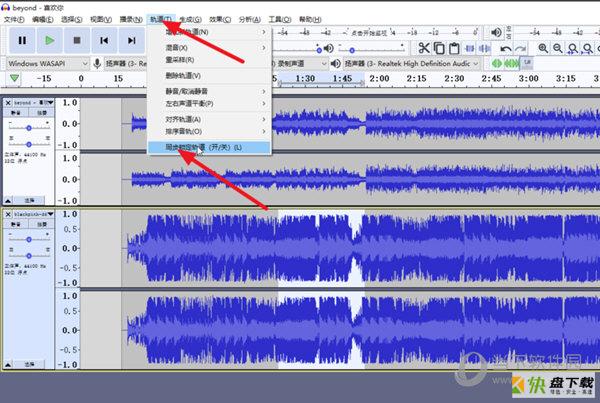Toggle Mute on the beyond track
The width and height of the screenshot is (600, 403).
click(16, 113)
